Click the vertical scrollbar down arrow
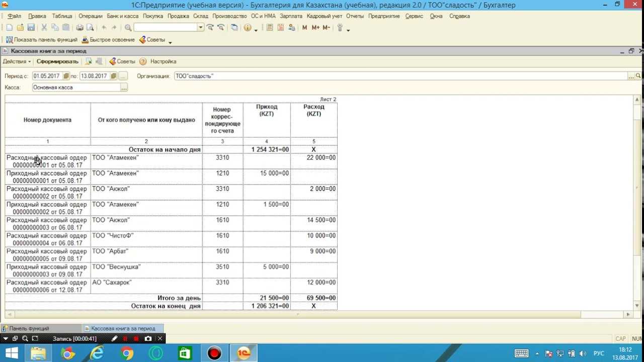644x362 pixels. click(637, 305)
